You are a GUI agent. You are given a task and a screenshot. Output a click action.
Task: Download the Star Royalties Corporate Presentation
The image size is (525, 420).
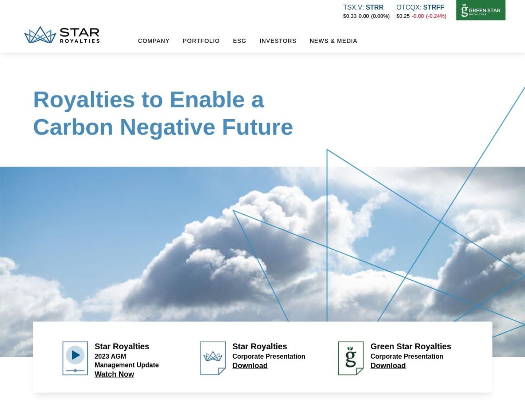tap(250, 365)
